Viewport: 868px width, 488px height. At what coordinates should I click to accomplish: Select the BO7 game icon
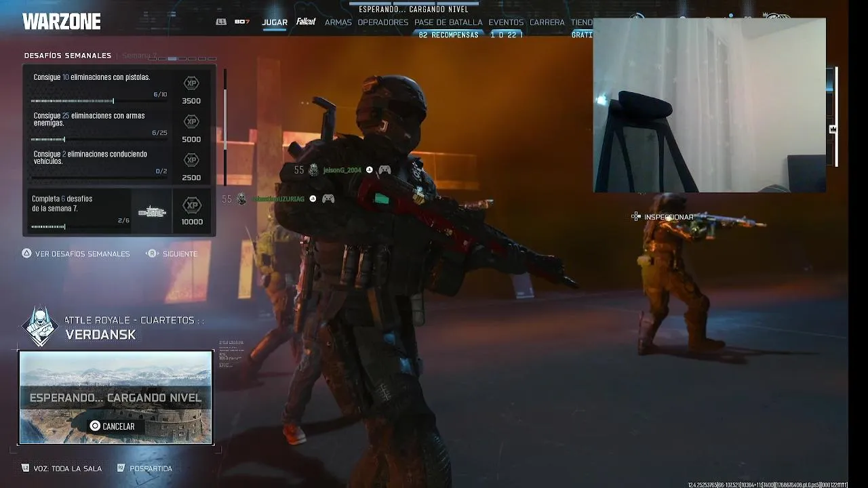[242, 22]
